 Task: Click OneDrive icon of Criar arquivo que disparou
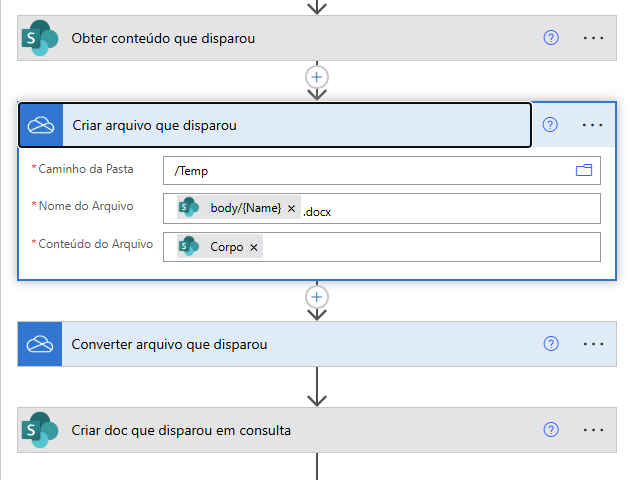tap(41, 125)
